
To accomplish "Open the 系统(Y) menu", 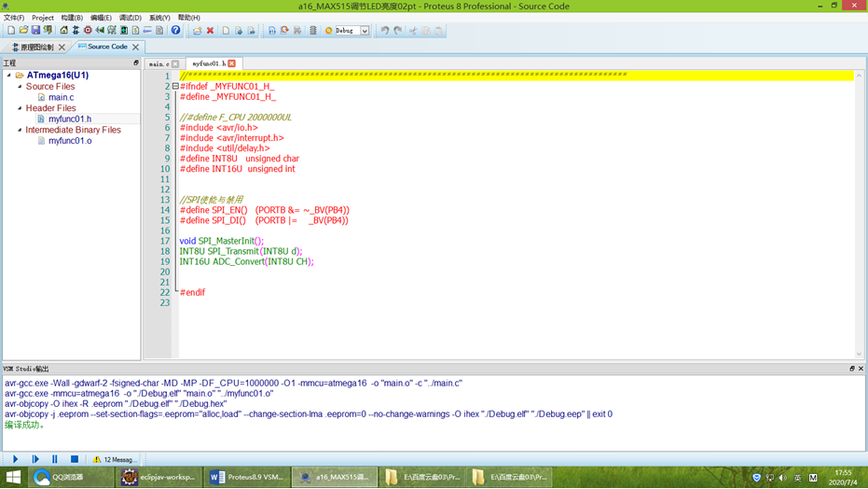I will [159, 18].
